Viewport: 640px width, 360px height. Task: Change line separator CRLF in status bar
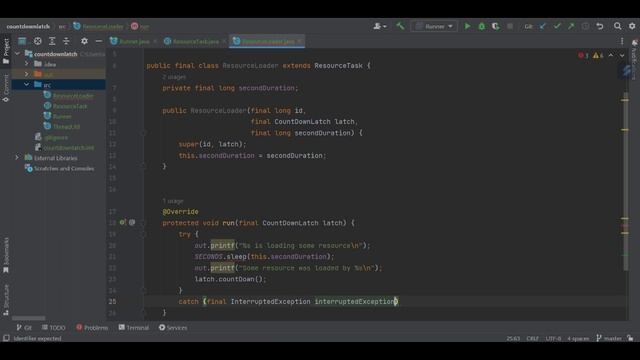click(533, 338)
